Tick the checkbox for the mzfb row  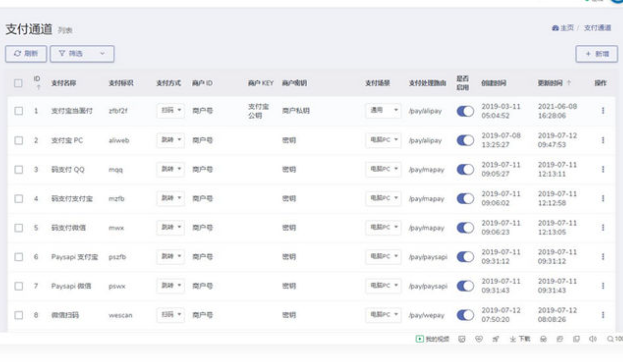[x=19, y=198]
